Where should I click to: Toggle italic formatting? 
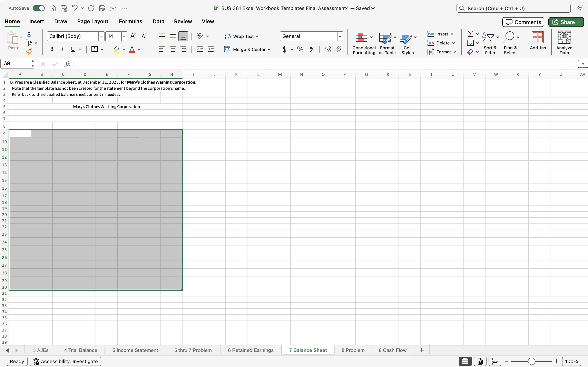point(62,49)
